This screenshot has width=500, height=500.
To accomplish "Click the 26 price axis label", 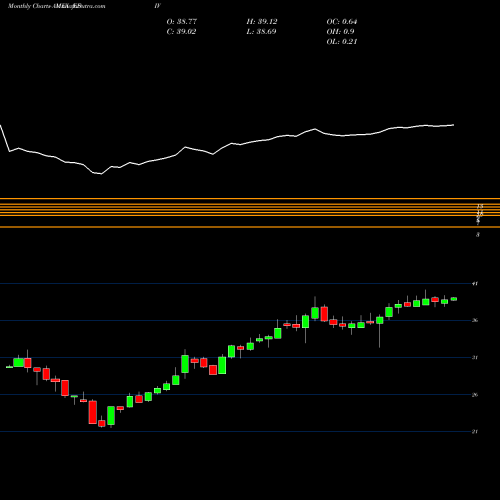I will pos(475,395).
